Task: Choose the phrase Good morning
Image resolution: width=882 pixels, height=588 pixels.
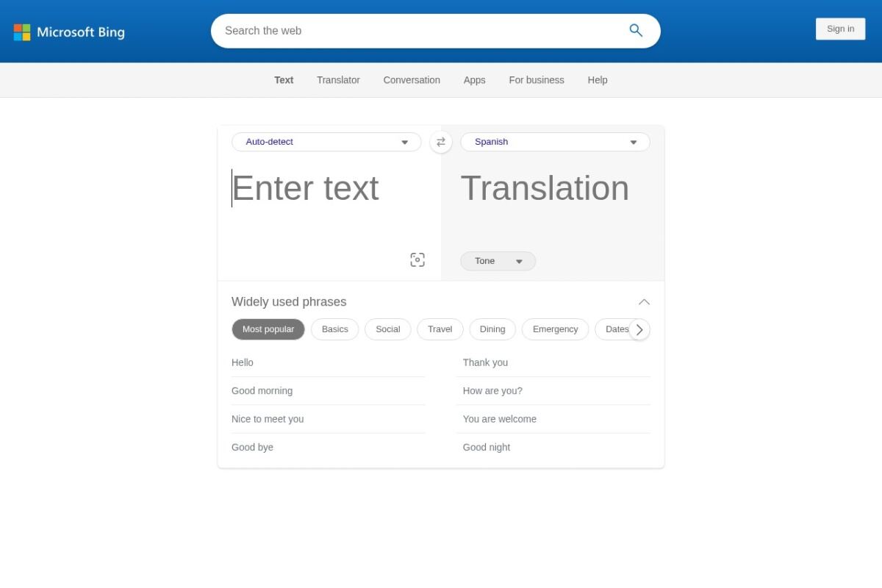Action: (262, 391)
